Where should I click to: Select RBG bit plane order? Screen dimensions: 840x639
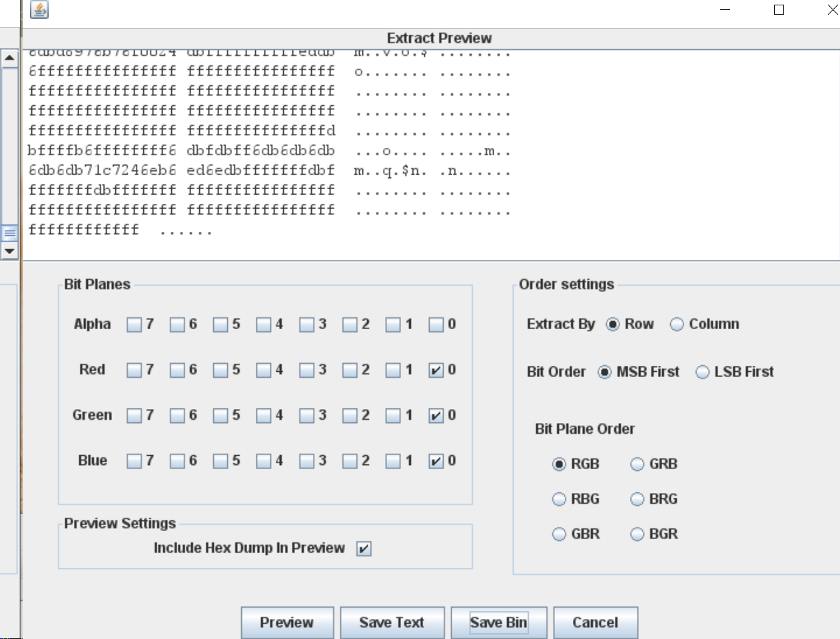[560, 499]
